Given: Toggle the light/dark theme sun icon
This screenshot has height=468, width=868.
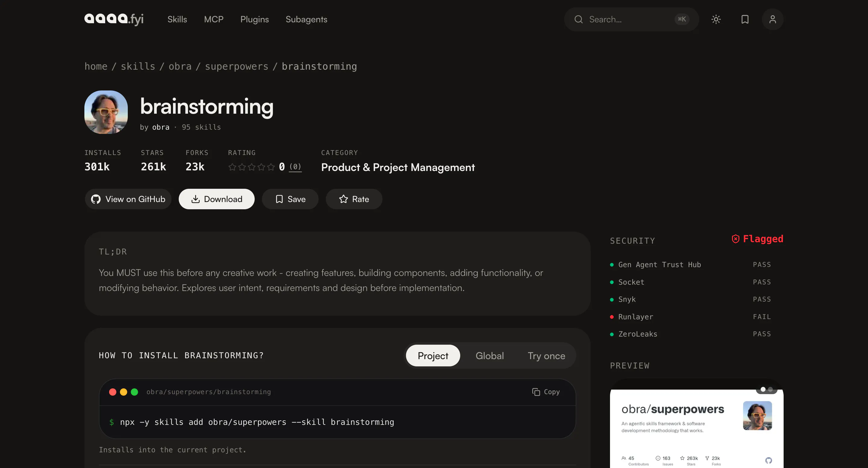Looking at the screenshot, I should (x=716, y=19).
